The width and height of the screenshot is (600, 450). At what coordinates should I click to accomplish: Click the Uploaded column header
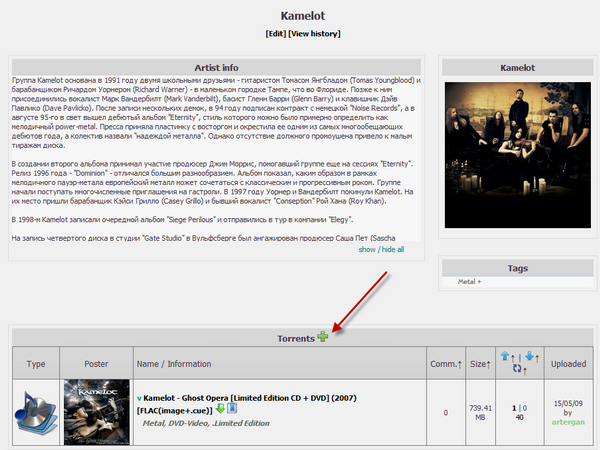click(x=568, y=364)
